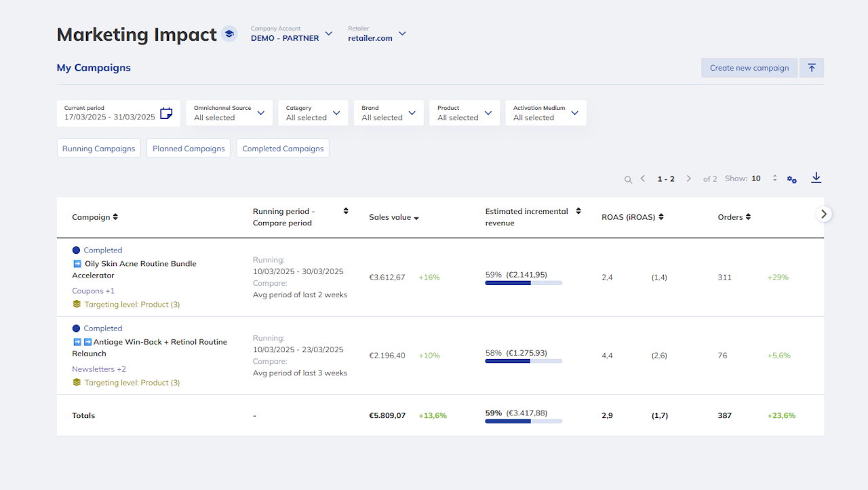Open table column settings gear icon
This screenshot has height=490, width=868.
point(791,179)
